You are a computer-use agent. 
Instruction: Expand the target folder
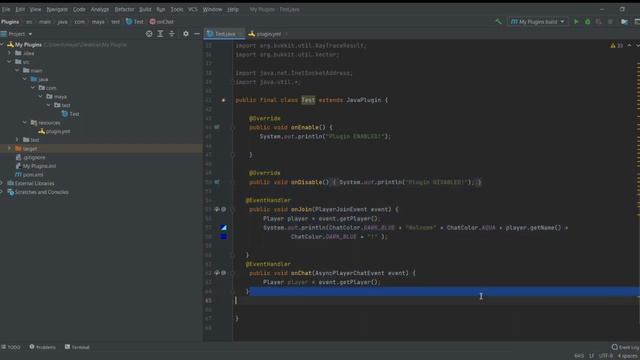pyautogui.click(x=9, y=149)
